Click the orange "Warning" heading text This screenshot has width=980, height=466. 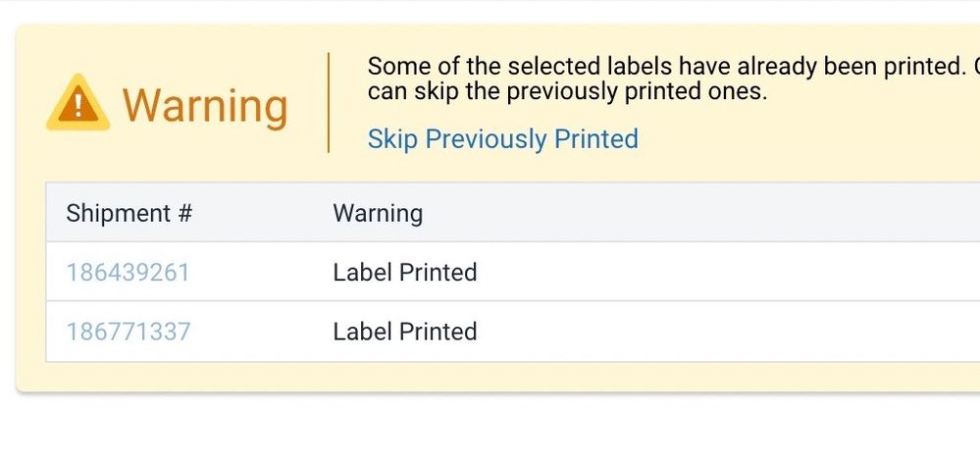(204, 105)
